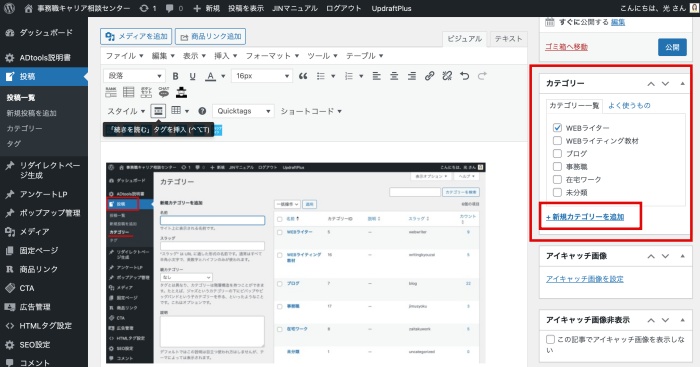The width and height of the screenshot is (700, 367).
Task: Click 新規カテゴリーを追加 link
Action: pyautogui.click(x=585, y=217)
